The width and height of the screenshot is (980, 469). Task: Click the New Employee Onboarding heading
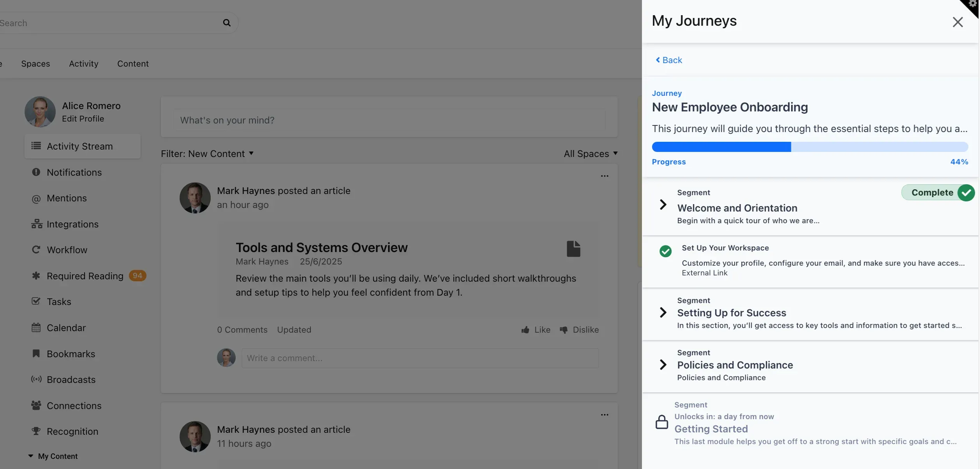730,107
